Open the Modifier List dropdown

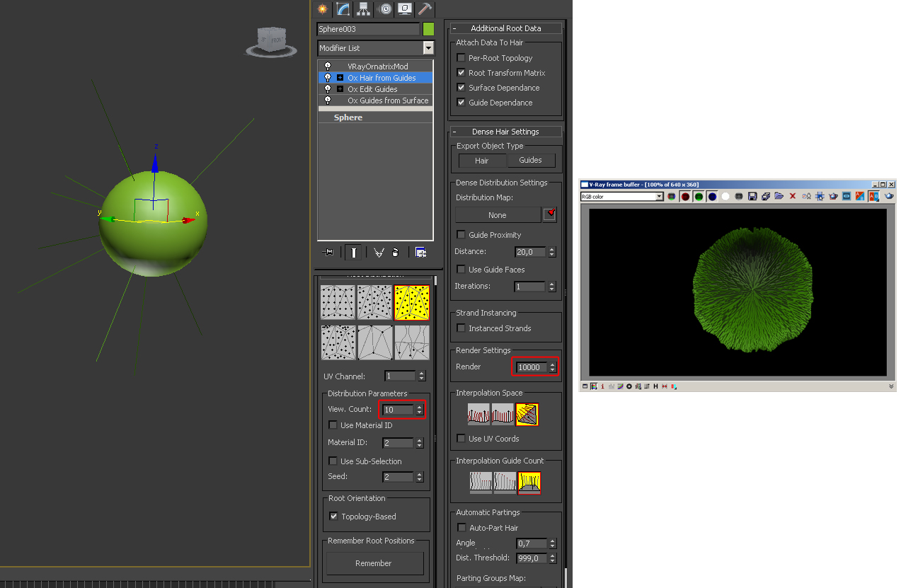click(428, 48)
